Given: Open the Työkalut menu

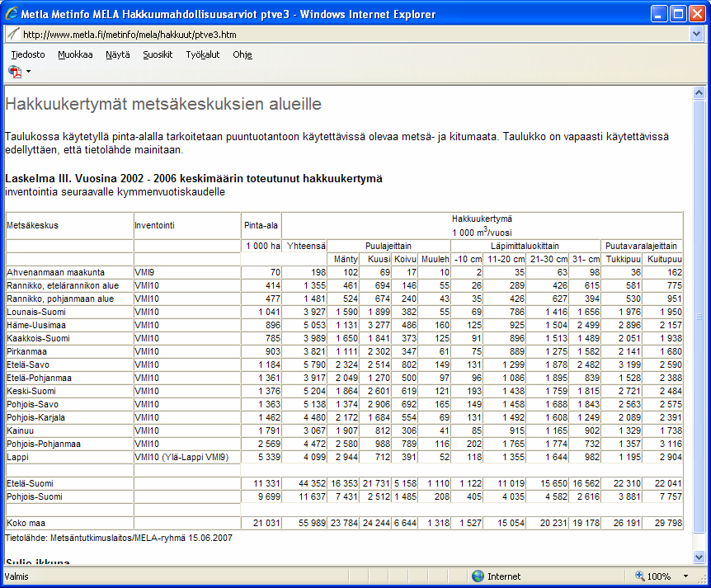Looking at the screenshot, I should (x=203, y=55).
